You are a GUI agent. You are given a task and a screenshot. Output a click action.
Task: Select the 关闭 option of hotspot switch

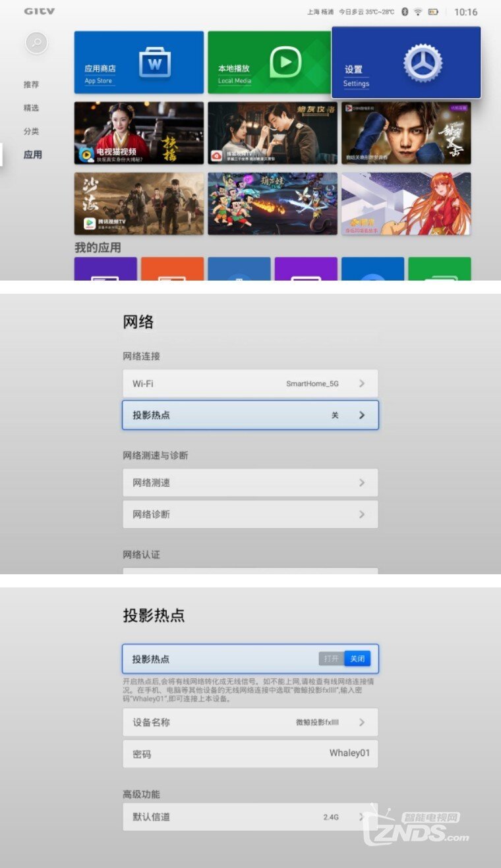coord(357,659)
